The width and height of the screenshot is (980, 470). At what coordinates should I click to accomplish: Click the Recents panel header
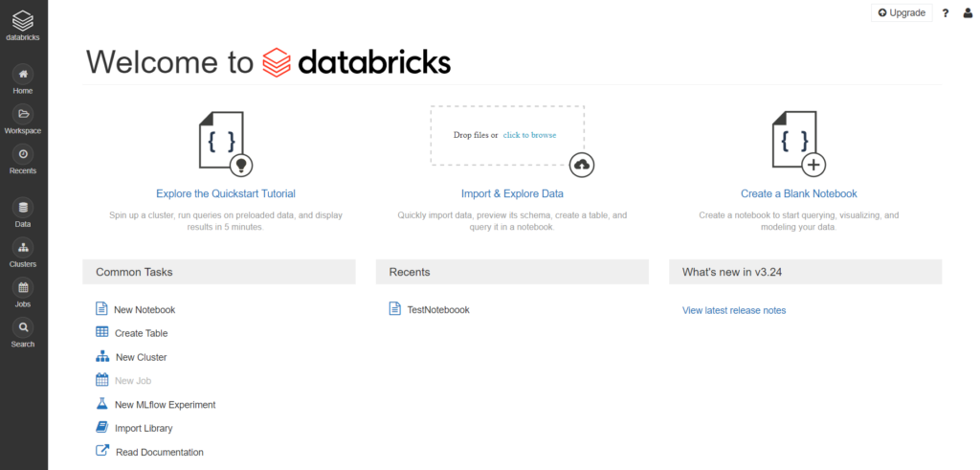point(512,272)
